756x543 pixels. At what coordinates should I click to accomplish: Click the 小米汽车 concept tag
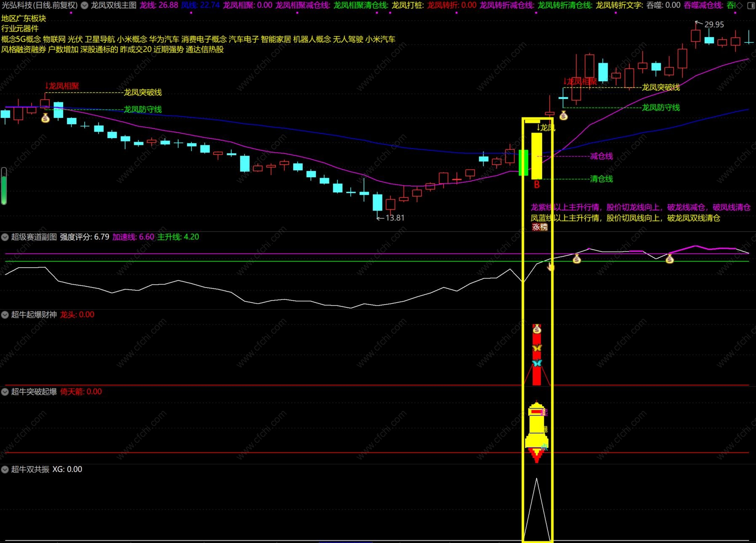[380, 39]
